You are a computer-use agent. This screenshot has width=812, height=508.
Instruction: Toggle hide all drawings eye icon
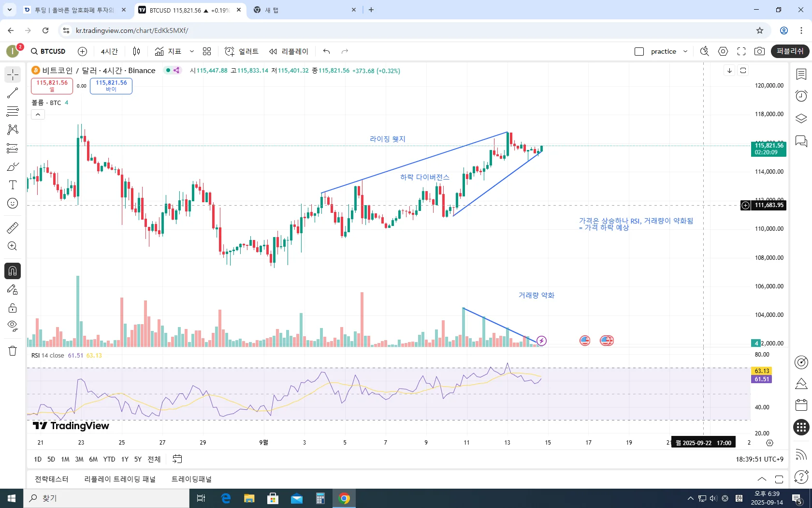coord(13,326)
